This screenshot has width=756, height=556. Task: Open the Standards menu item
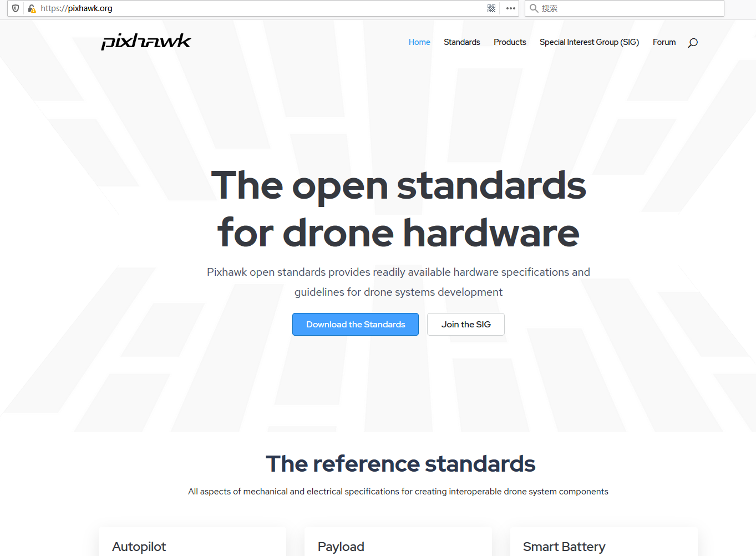462,42
